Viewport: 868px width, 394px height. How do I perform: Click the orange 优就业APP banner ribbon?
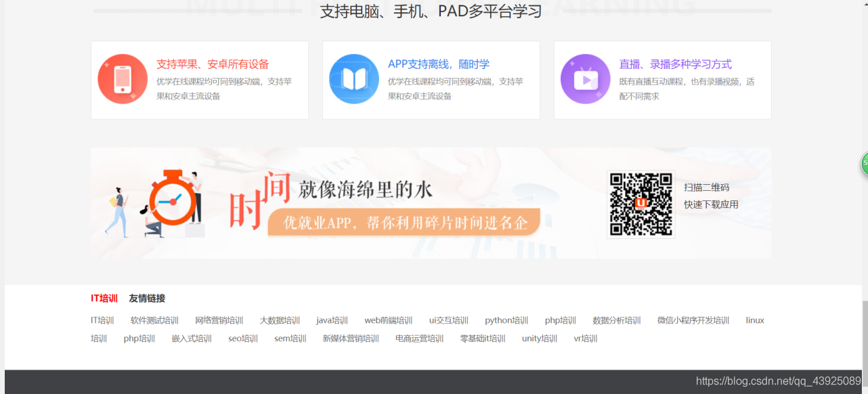click(x=405, y=223)
